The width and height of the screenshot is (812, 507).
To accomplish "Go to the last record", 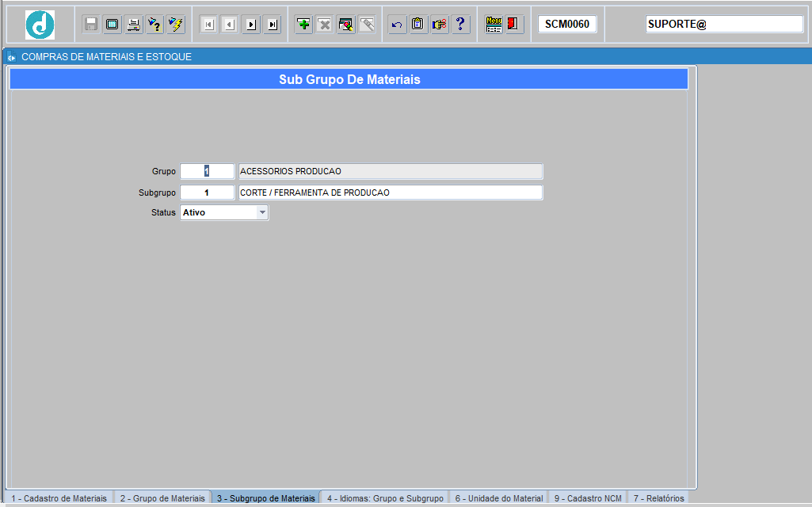I will (273, 25).
